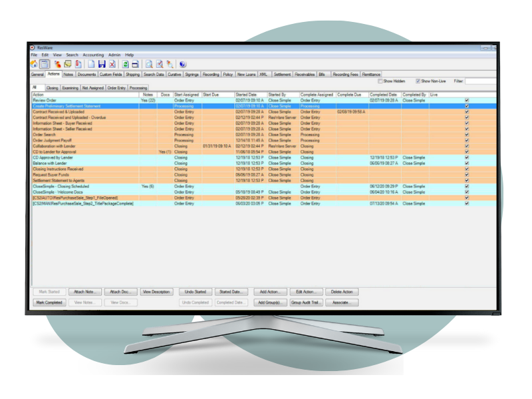Click the green refresh icon
The width and height of the screenshot is (532, 399).
(125, 63)
